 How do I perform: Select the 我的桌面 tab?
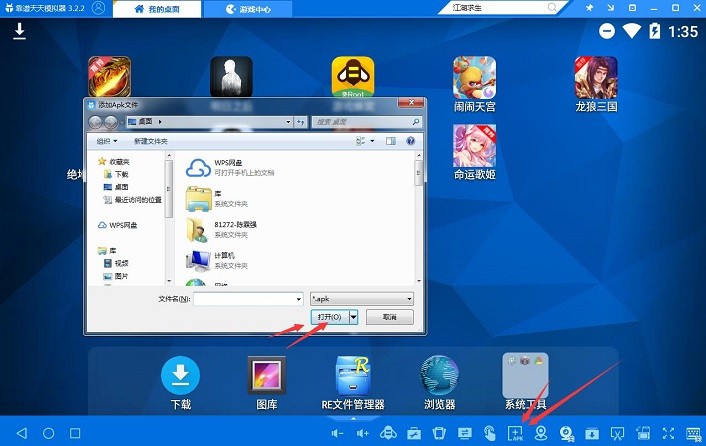coord(157,9)
